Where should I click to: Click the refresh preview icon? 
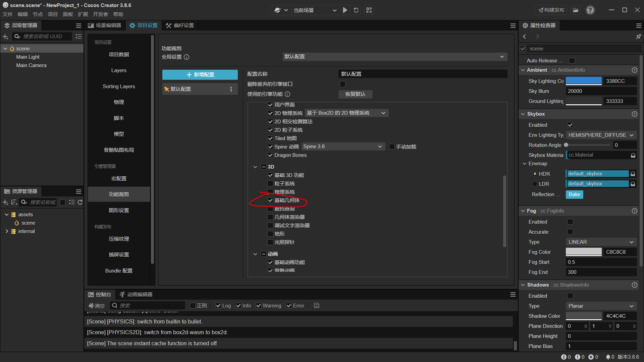point(356,10)
